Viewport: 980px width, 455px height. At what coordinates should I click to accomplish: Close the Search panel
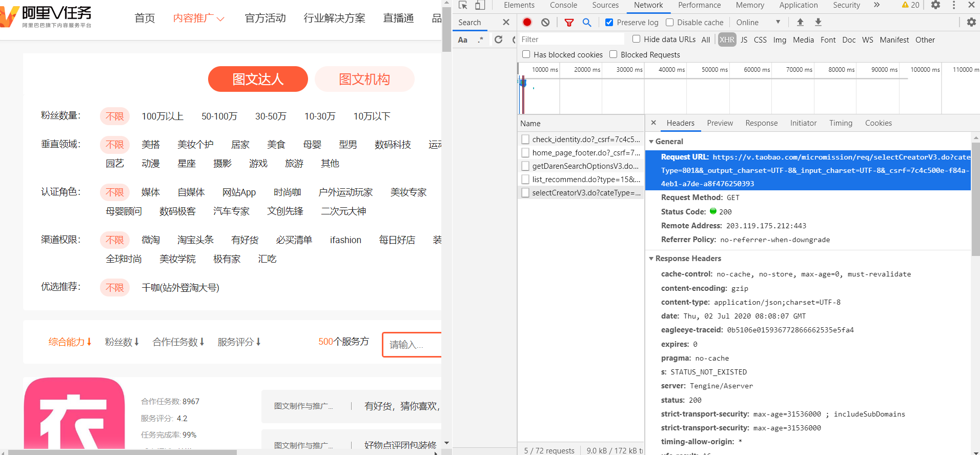pyautogui.click(x=506, y=22)
